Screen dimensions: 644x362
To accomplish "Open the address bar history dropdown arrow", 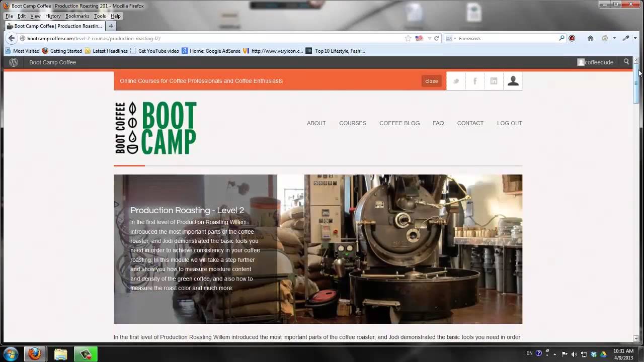I will 429,38.
